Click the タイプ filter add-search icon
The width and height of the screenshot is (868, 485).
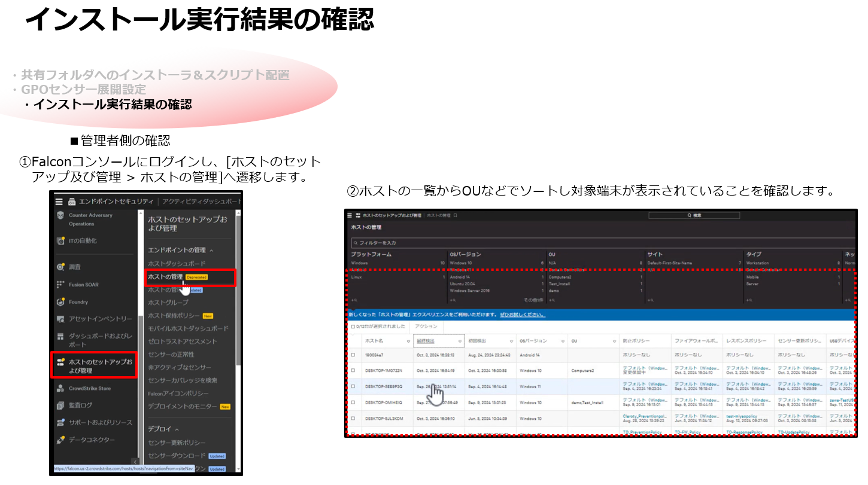[749, 300]
